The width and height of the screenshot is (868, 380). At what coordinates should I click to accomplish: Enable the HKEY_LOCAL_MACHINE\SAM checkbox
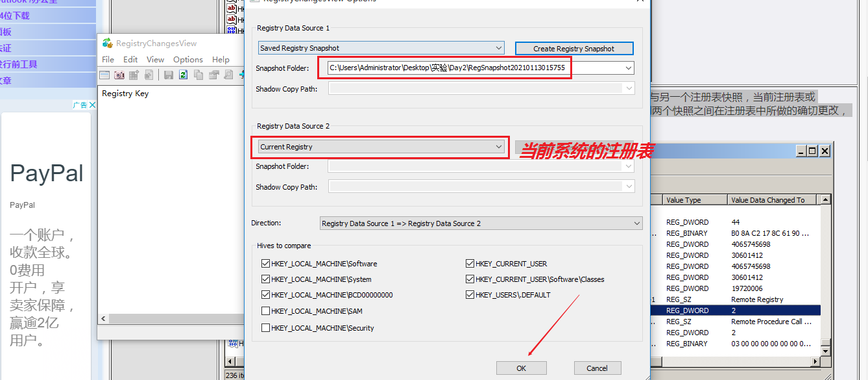click(x=265, y=312)
